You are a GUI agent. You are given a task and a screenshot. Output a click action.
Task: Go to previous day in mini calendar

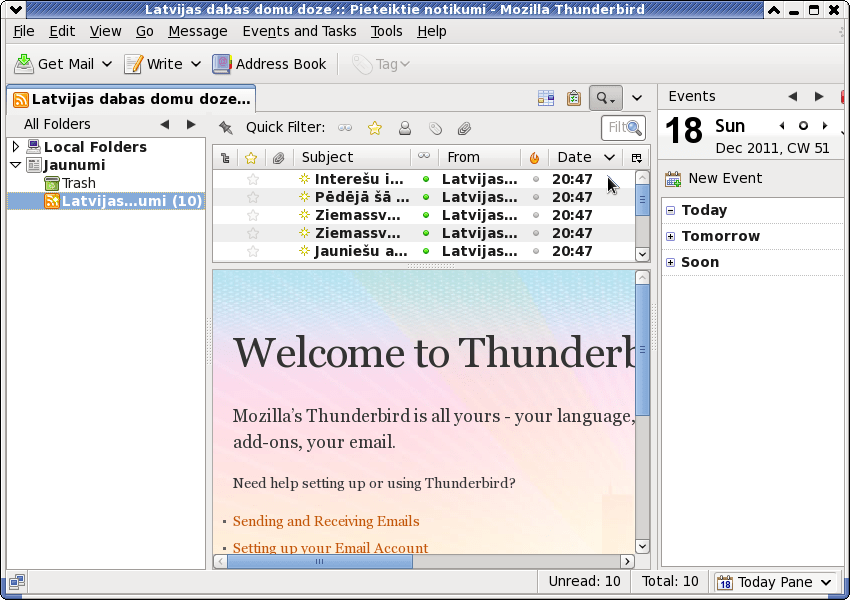tap(782, 126)
